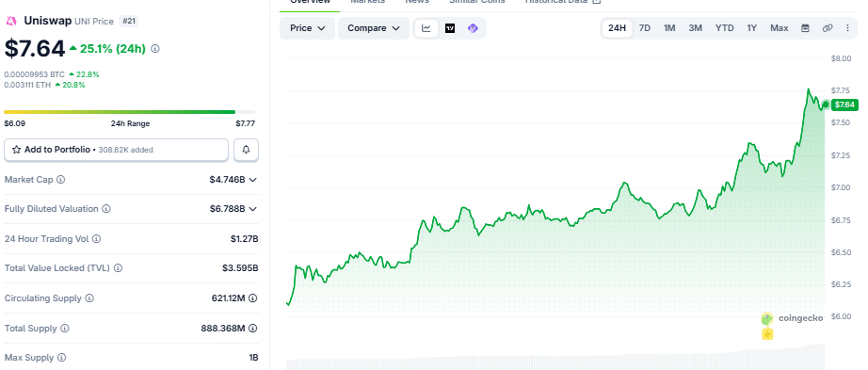
Task: Expand the Fully Diluted Valuation $6.788B chevron
Action: click(x=253, y=209)
